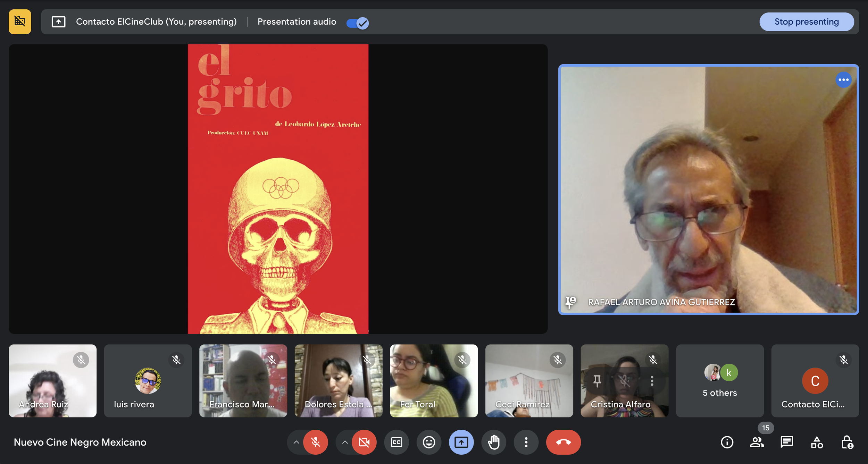Screen dimensions: 868x464
Task: Leave the call with red hangup button
Action: point(563,442)
